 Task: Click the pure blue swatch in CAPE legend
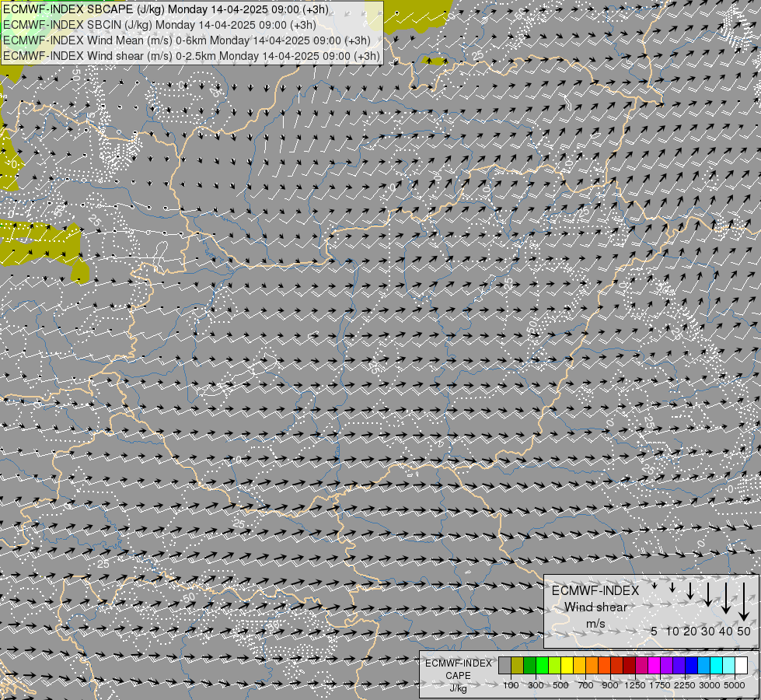[691, 666]
